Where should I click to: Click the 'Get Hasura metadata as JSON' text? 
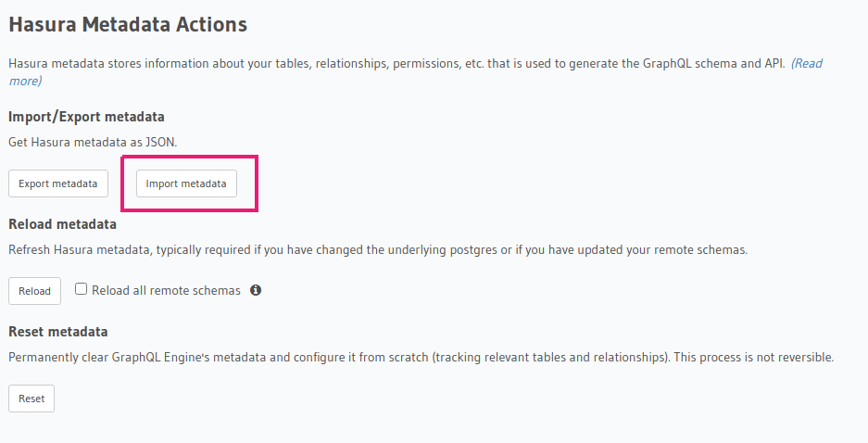[x=92, y=142]
